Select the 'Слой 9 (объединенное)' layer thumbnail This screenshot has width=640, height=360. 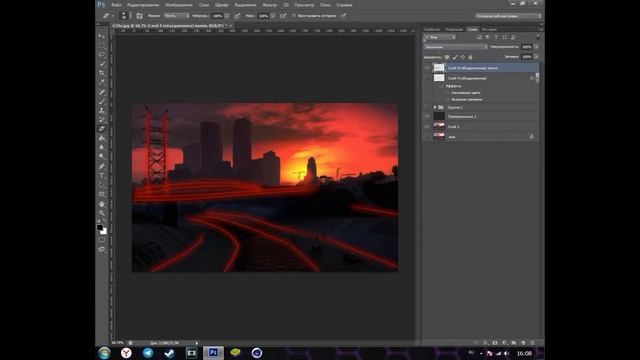[x=439, y=78]
